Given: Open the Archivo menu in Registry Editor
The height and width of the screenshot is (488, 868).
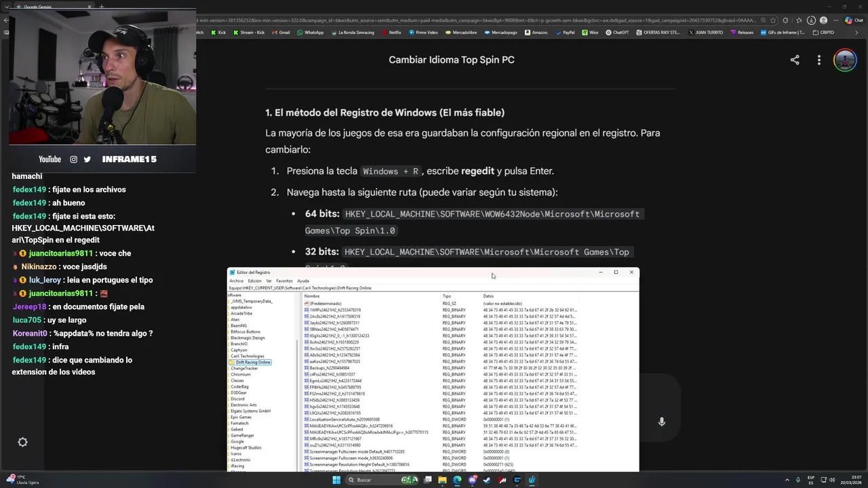Looking at the screenshot, I should [236, 281].
